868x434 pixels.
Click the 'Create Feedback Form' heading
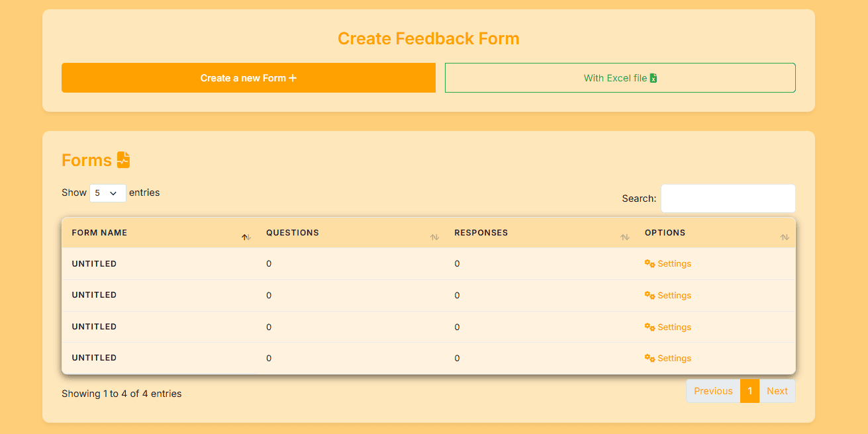click(428, 38)
